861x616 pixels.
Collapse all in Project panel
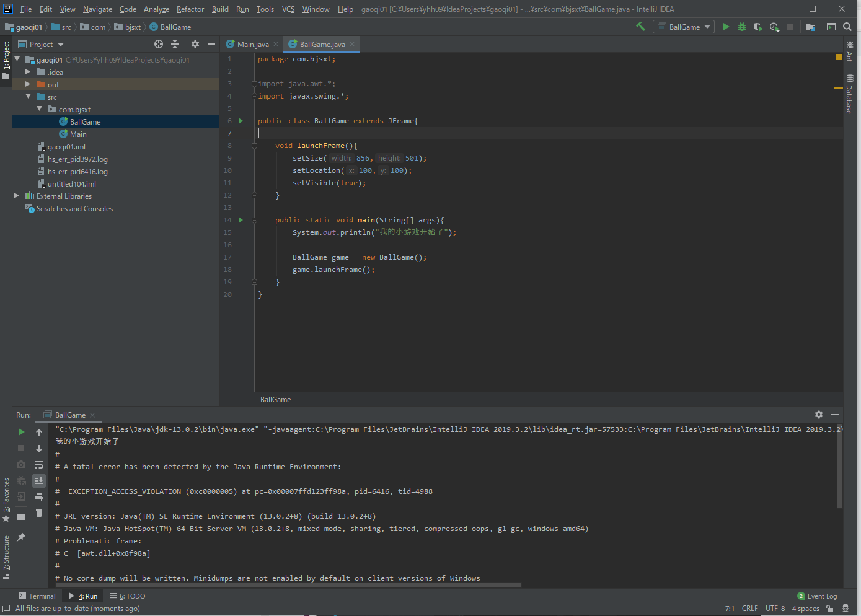(x=175, y=44)
